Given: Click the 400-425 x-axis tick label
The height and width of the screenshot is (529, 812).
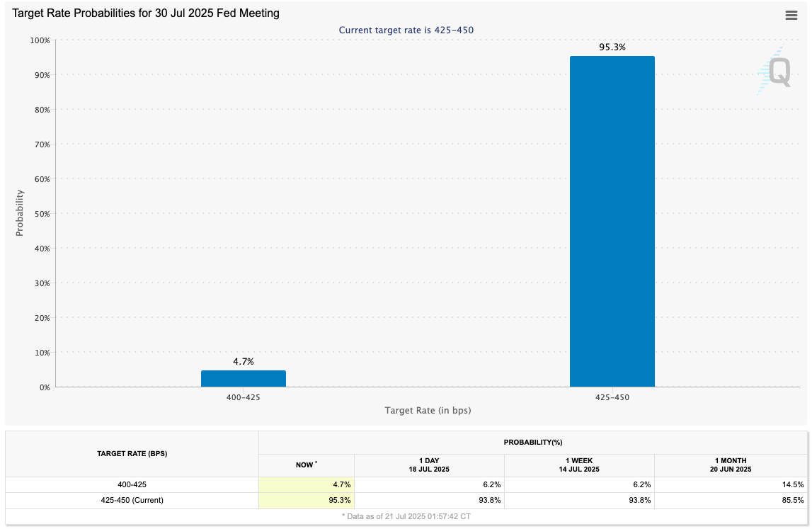Looking at the screenshot, I should (243, 397).
